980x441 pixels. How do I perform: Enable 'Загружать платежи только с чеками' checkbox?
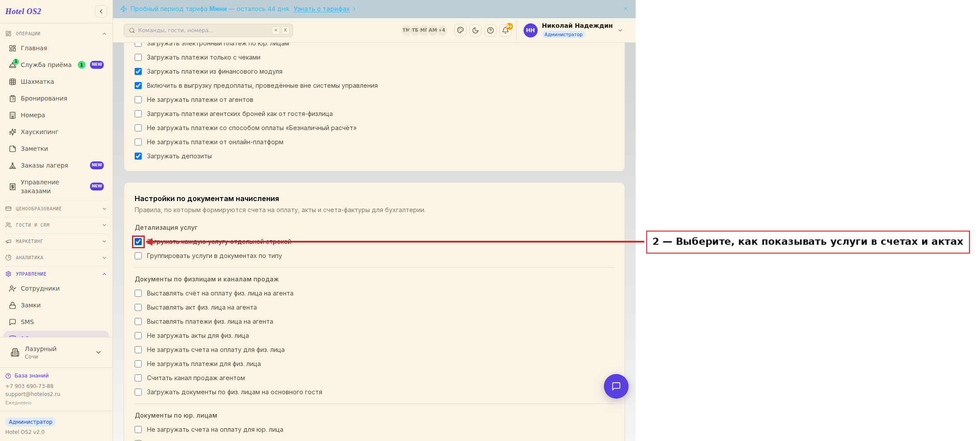pos(138,57)
